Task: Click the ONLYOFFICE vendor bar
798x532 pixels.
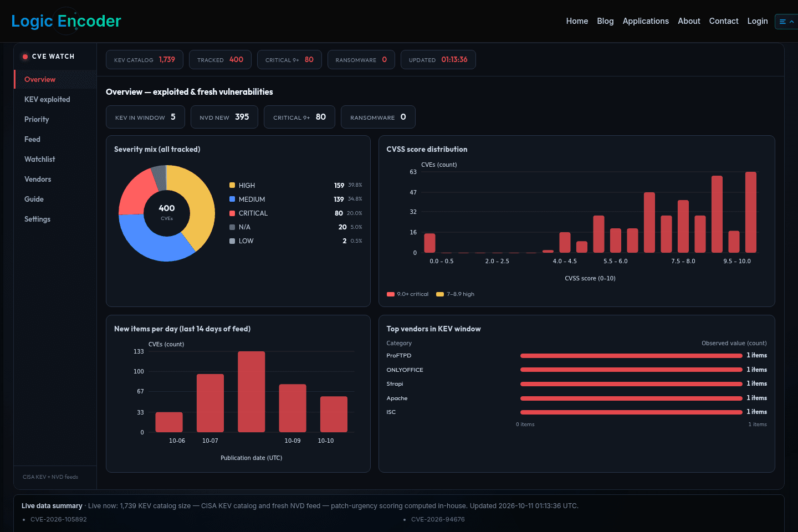Action: 631,370
